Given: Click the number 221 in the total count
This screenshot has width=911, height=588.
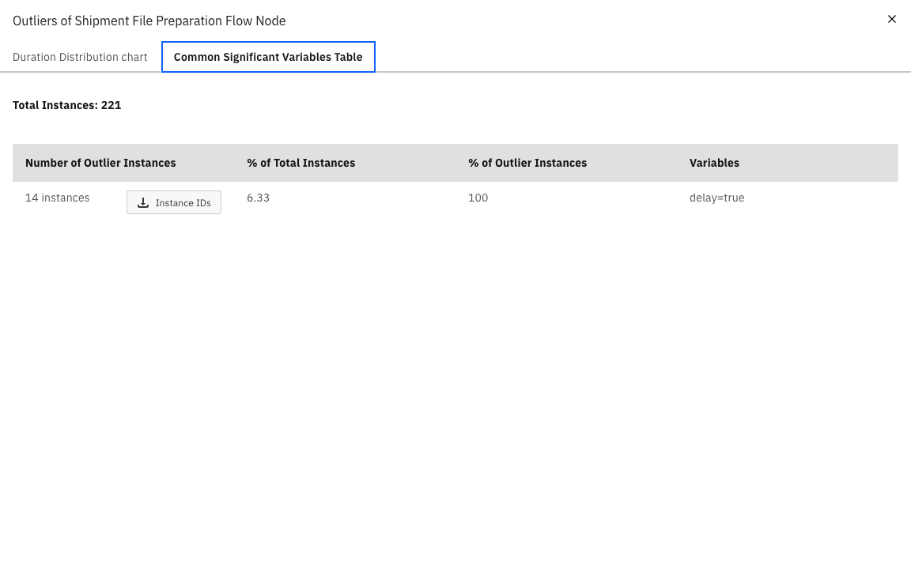Looking at the screenshot, I should pyautogui.click(x=111, y=105).
